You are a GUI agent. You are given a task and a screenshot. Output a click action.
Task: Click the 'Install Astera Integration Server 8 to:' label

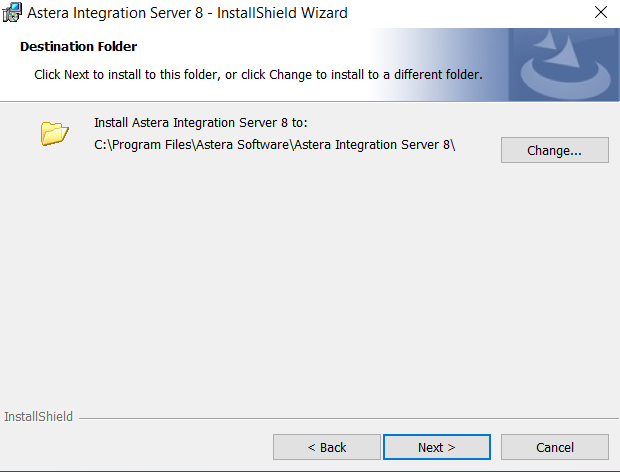(x=200, y=123)
